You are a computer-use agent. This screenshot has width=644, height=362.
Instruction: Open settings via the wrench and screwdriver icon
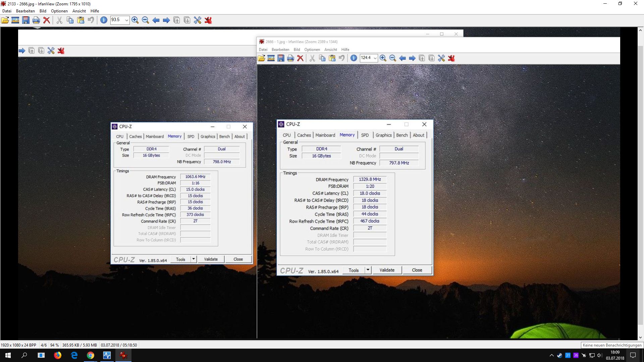198,20
